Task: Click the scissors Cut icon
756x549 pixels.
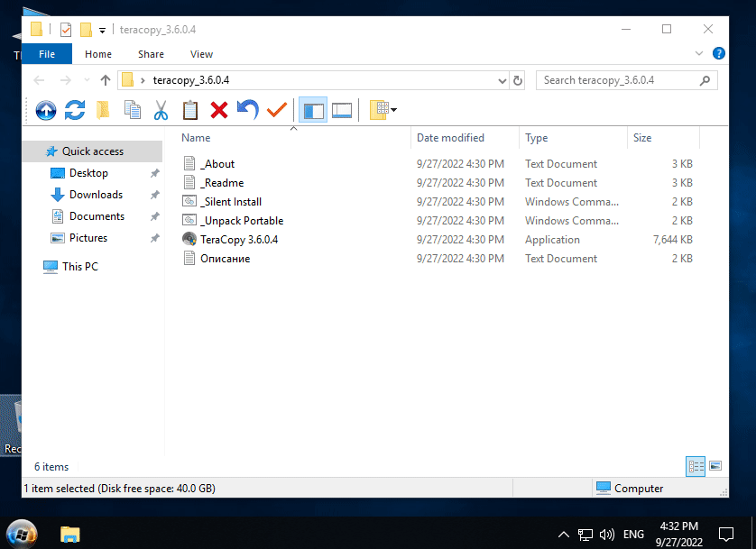Action: coord(161,110)
